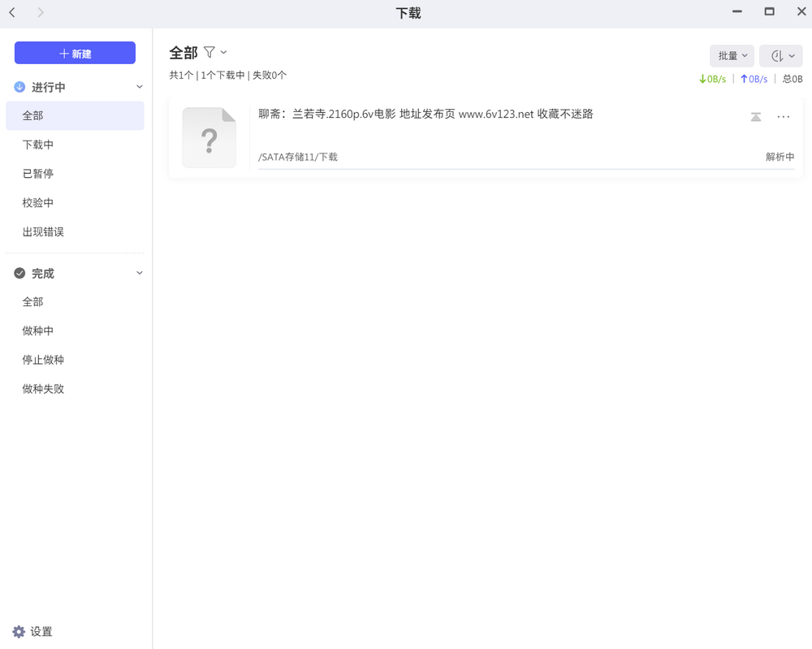
Task: Click the unknown file type thumbnail
Action: (209, 137)
